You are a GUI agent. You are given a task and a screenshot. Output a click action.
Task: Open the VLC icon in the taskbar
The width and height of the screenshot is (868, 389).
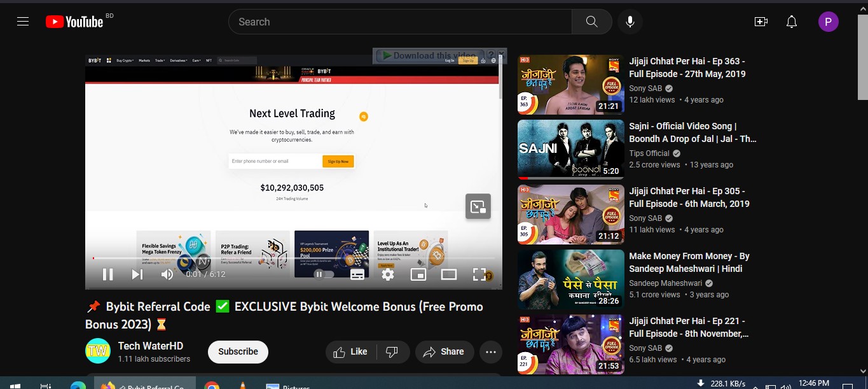tap(243, 386)
